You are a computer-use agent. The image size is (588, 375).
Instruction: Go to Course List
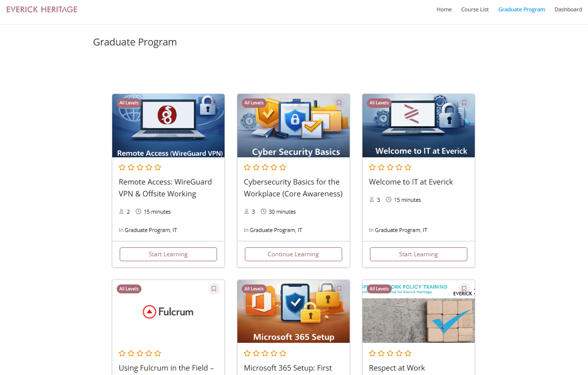pos(475,9)
